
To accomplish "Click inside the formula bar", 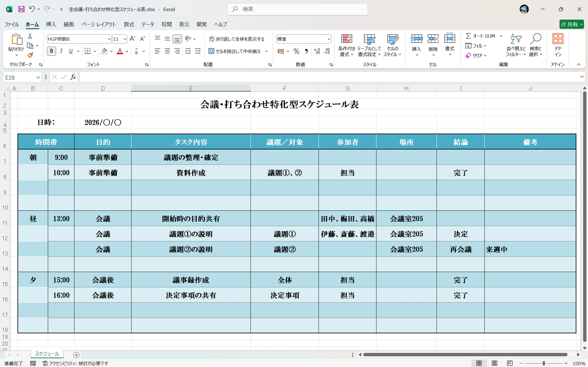I will click(215, 77).
